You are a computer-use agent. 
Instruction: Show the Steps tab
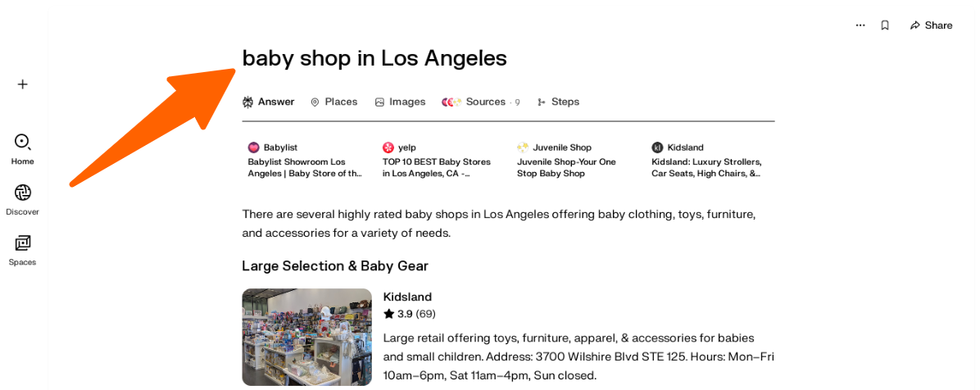558,102
